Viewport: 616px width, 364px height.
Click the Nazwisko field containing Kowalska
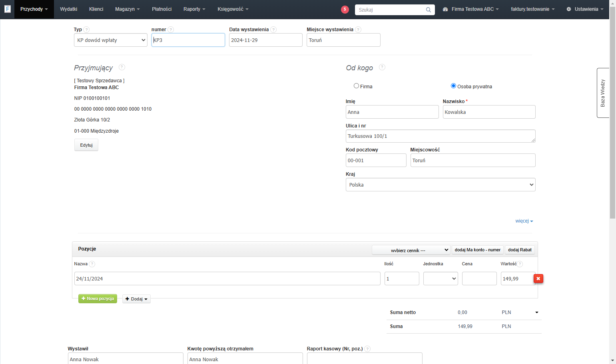489,112
